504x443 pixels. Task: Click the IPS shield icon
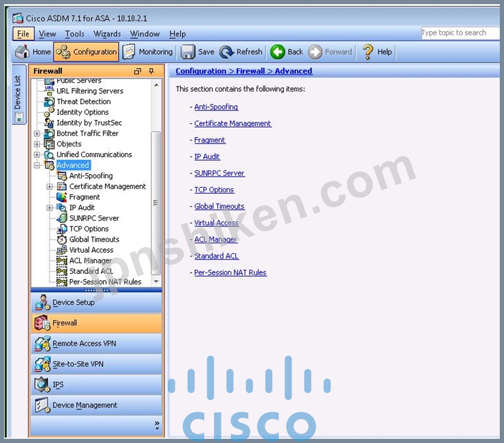43,385
